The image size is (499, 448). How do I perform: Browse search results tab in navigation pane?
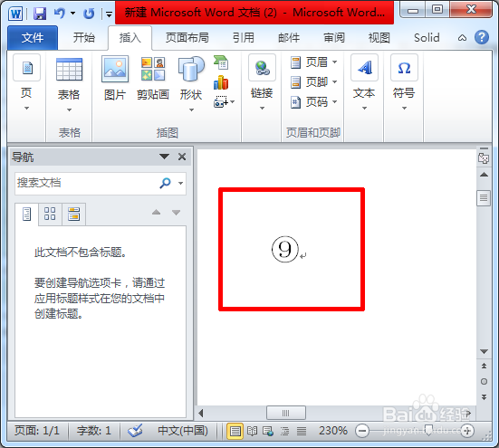point(73,214)
